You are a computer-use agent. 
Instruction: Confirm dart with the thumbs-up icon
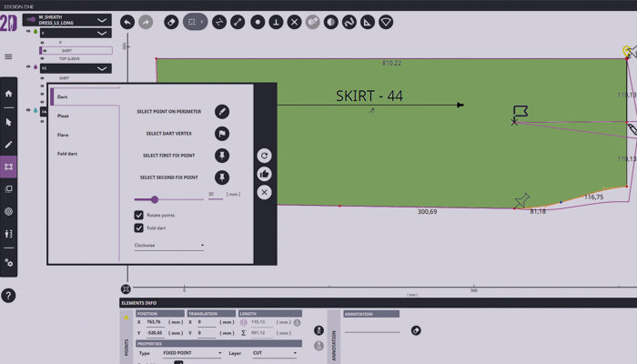click(264, 174)
